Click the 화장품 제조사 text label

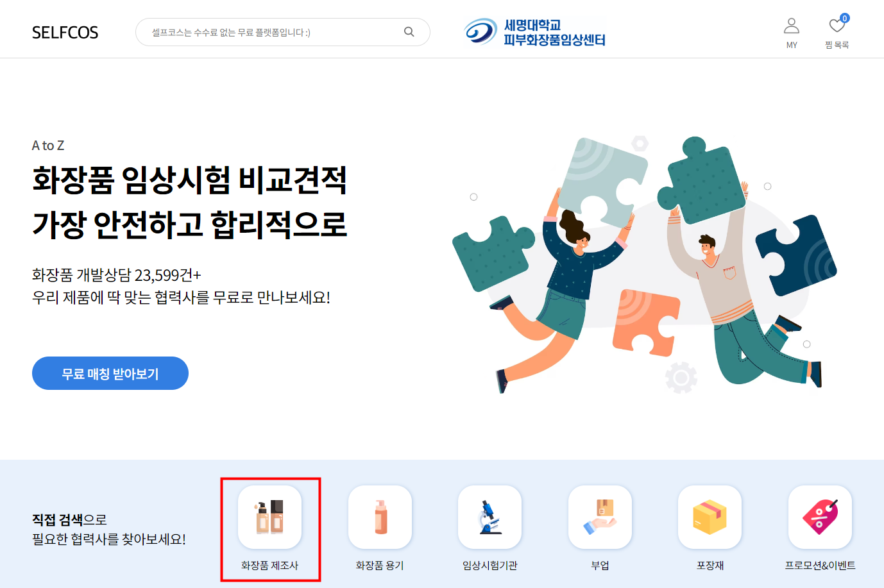(x=270, y=566)
